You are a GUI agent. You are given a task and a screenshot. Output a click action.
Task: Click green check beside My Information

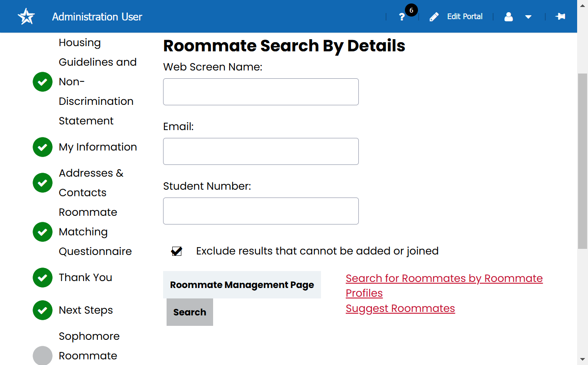(43, 147)
